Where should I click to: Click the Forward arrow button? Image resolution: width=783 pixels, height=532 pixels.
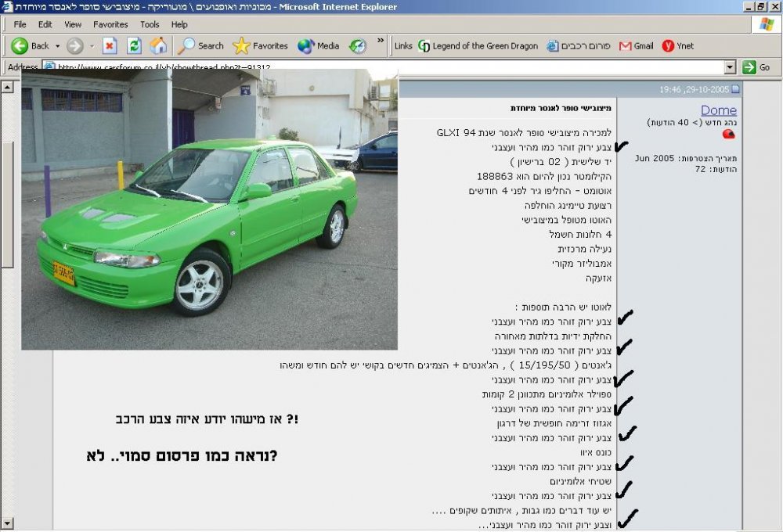click(75, 46)
